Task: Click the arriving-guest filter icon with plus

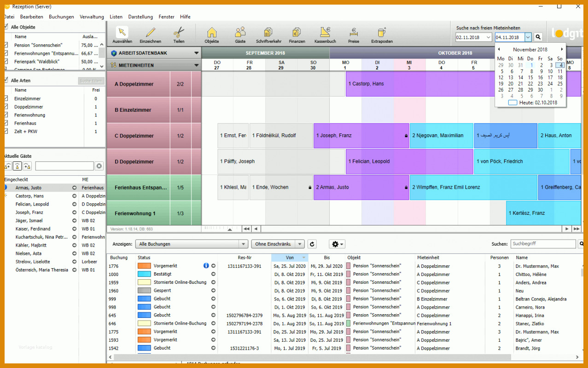Action: point(8,166)
